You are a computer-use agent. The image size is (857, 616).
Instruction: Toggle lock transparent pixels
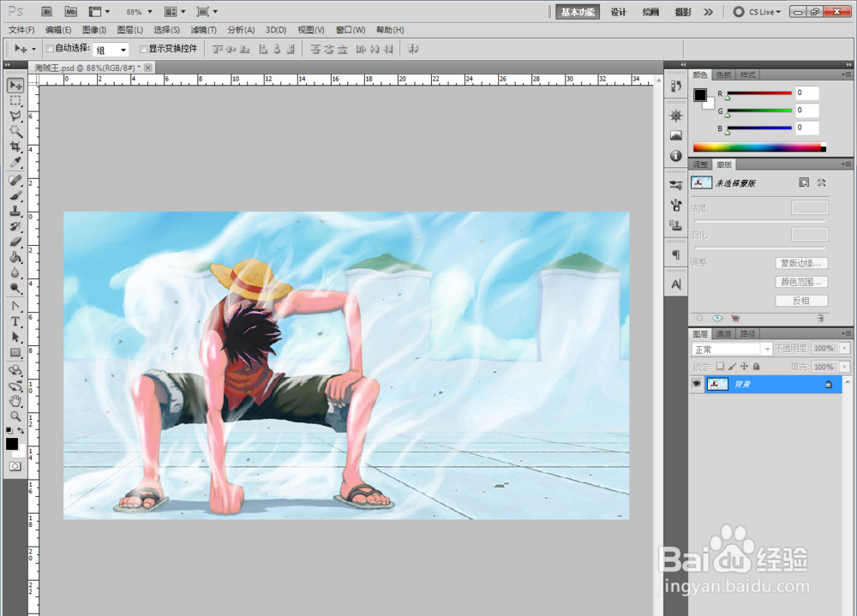(x=721, y=366)
